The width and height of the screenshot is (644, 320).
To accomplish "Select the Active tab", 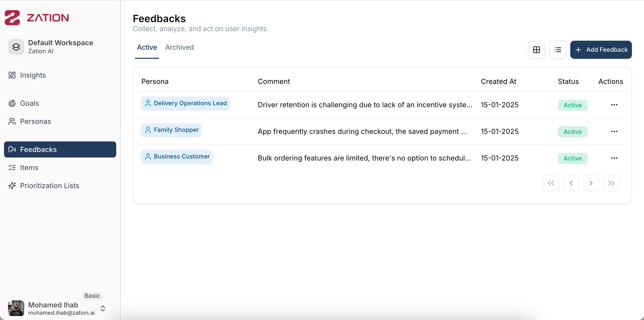I will coord(147,47).
